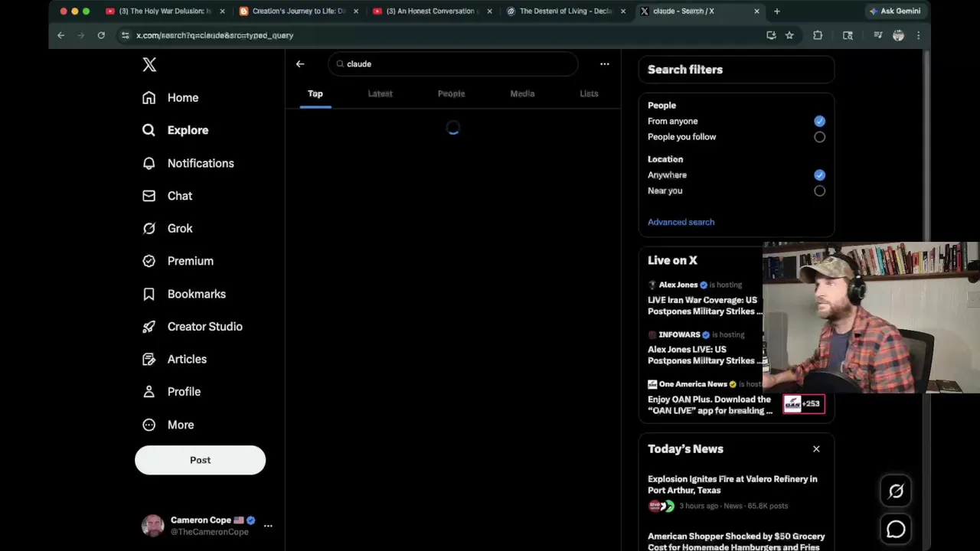Open the media controls icon in toolbar
Screen dimensions: 980x551
coord(878,35)
